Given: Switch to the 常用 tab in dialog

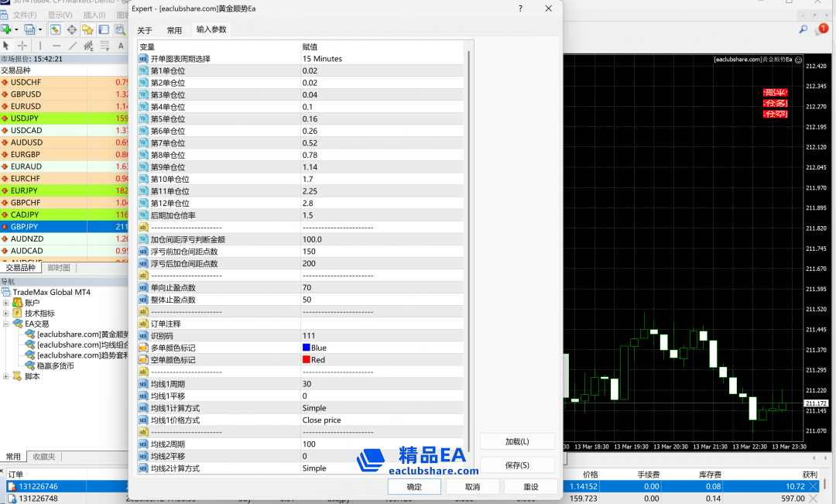Looking at the screenshot, I should tap(174, 30).
